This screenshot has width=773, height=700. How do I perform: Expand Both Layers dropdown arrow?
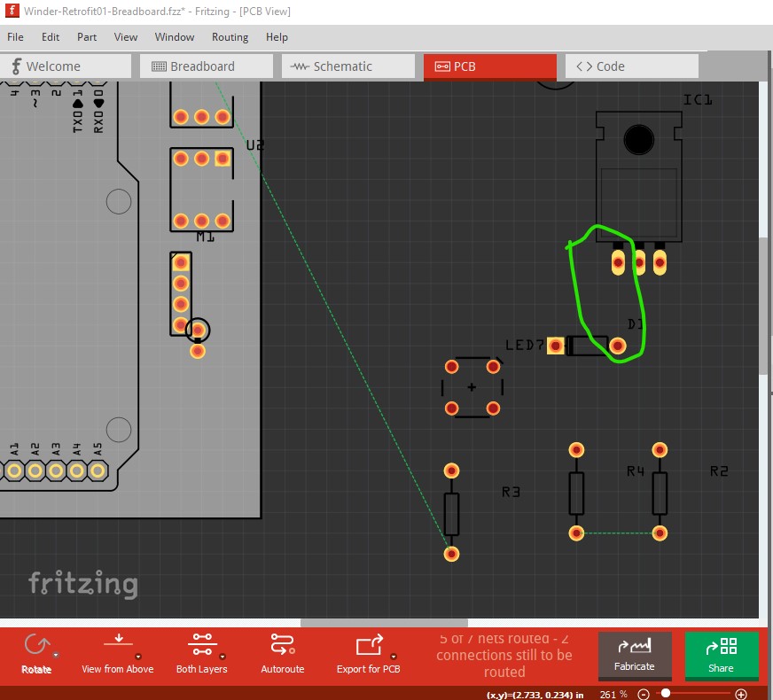coord(223,657)
